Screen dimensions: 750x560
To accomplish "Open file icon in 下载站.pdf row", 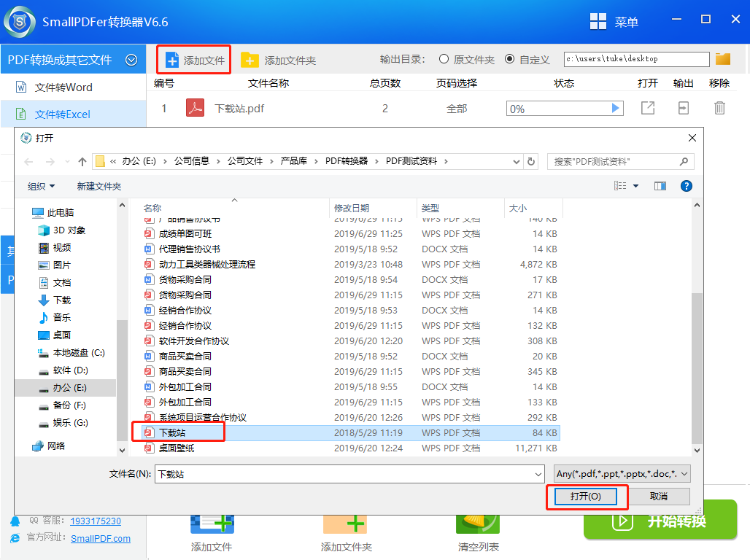I will (x=648, y=108).
